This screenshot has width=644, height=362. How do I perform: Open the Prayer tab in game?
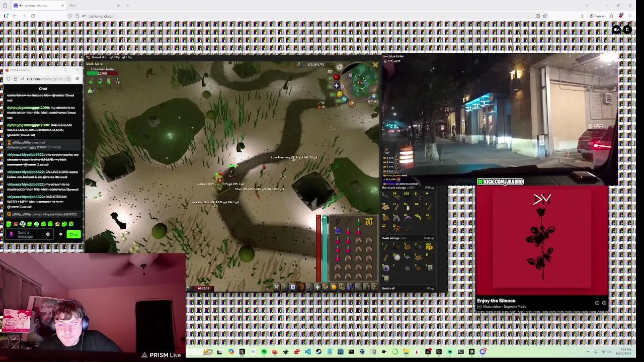point(317,287)
